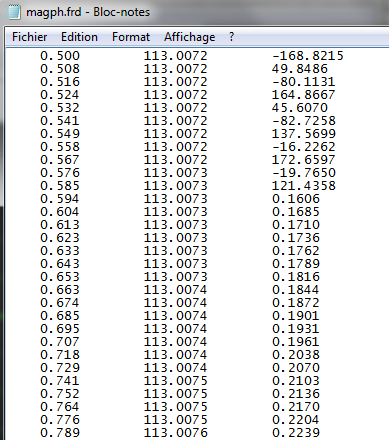Click the value 113.0076 in last row
This screenshot has height=440, width=389.
click(176, 433)
